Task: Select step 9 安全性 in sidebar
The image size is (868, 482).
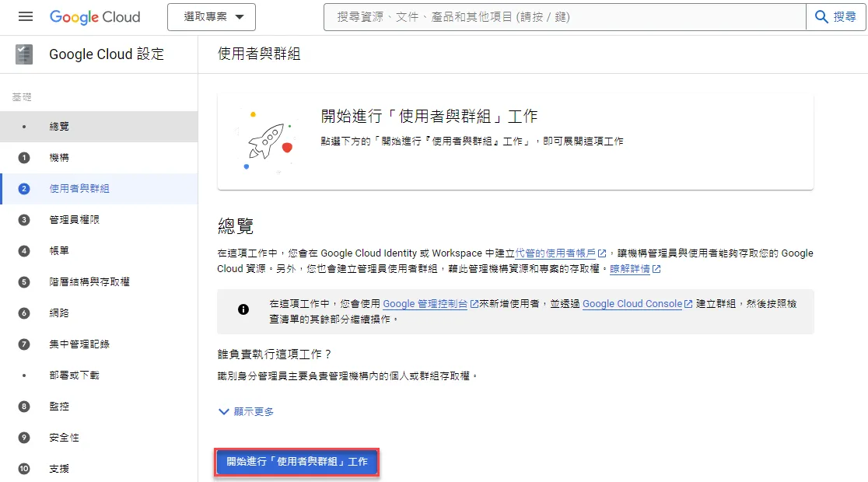Action: point(99,437)
